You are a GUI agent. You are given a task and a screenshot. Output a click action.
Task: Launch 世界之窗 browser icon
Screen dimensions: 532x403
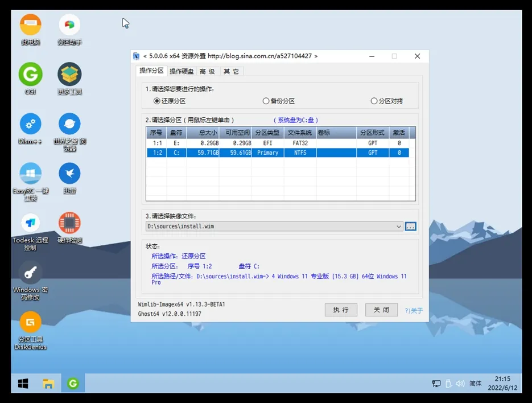(69, 124)
